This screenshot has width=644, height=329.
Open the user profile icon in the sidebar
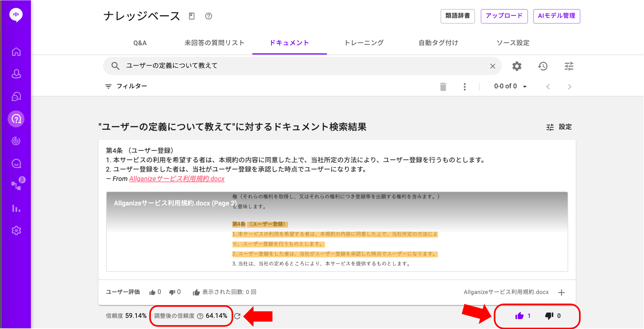(16, 74)
